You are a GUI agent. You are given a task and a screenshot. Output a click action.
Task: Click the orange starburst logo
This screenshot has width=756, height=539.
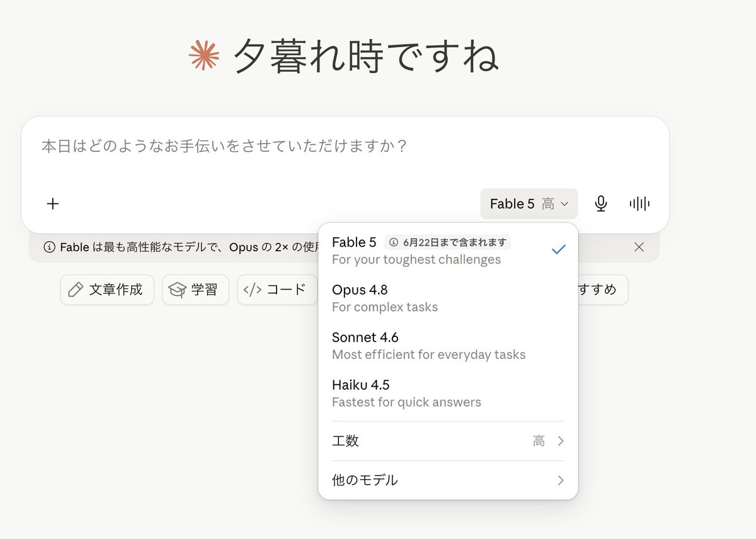[204, 55]
